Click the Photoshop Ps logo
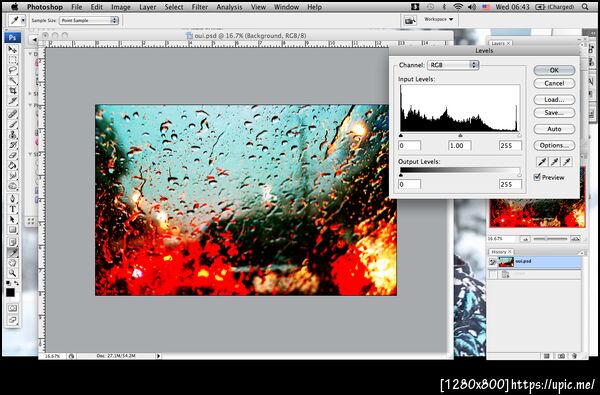 13,38
